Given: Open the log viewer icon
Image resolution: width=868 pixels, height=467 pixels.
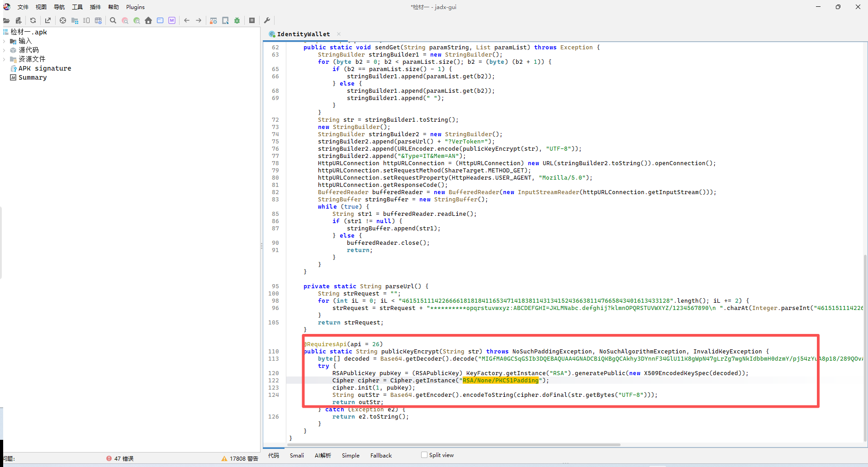Looking at the screenshot, I should (252, 20).
